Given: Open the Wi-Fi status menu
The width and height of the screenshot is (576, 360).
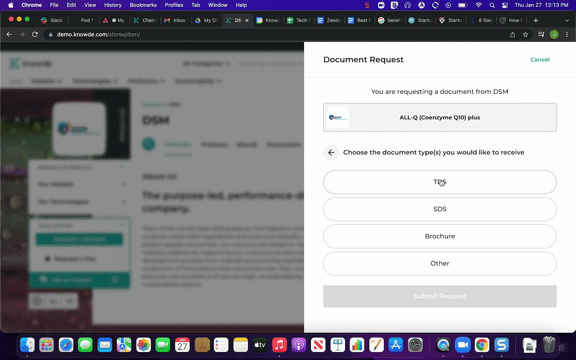Looking at the screenshot, I should (x=478, y=5).
